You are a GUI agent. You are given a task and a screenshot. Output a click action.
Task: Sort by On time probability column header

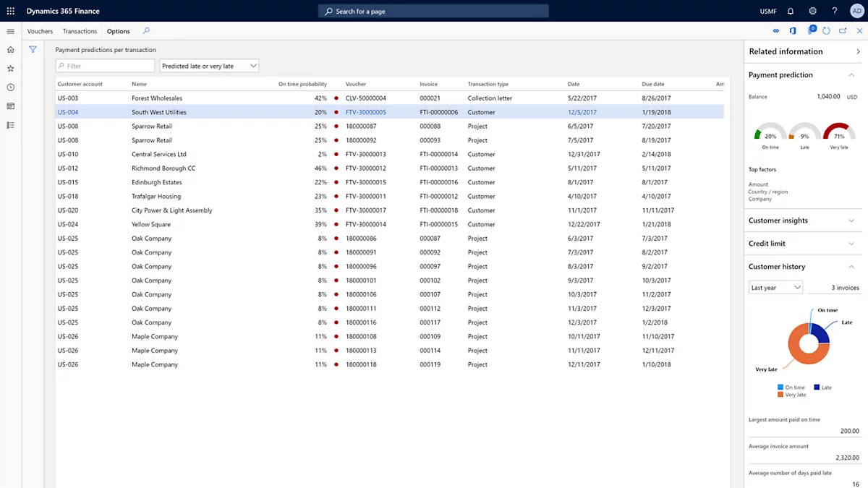pos(302,85)
